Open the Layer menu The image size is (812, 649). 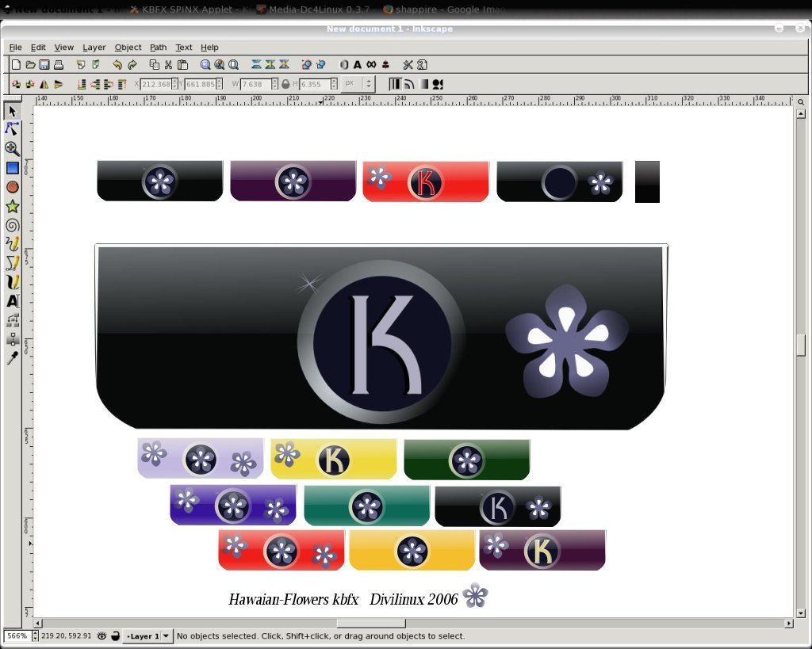point(94,47)
